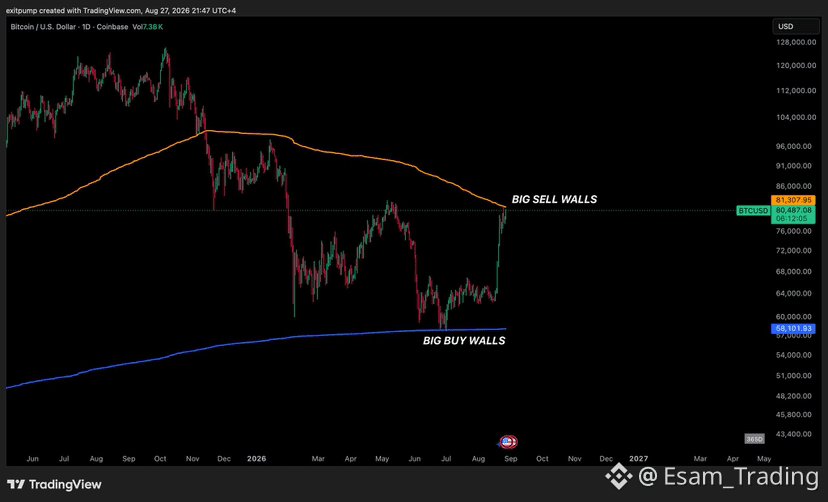
Task: Click the Dec label just before 2026
Action: (x=224, y=458)
